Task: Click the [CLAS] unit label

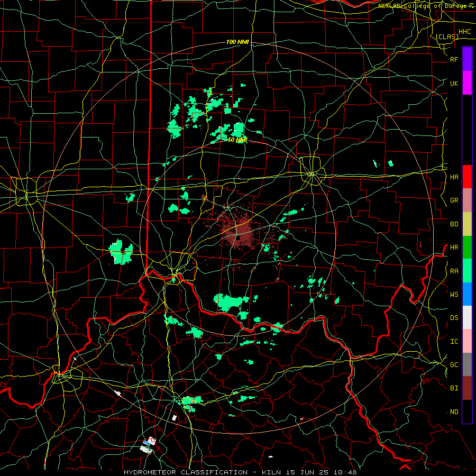Action: [x=447, y=36]
